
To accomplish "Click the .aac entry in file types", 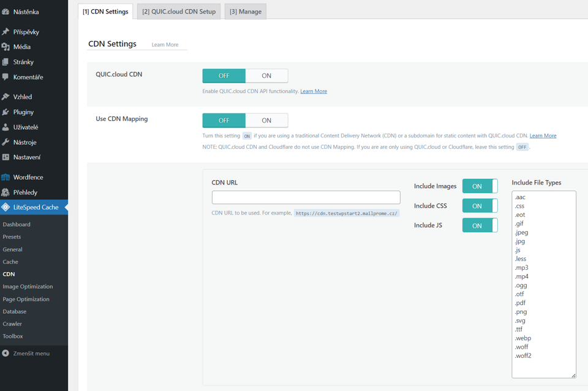I will pos(520,197).
